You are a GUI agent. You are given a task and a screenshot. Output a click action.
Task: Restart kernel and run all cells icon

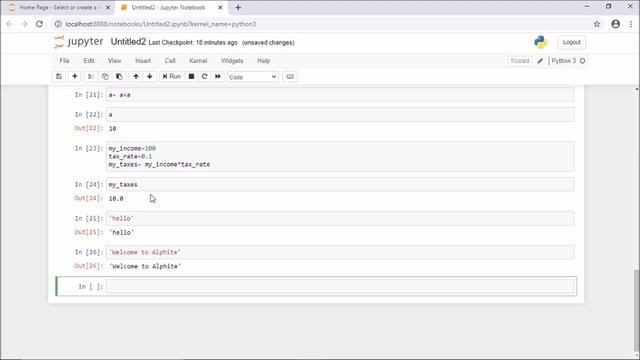[218, 76]
